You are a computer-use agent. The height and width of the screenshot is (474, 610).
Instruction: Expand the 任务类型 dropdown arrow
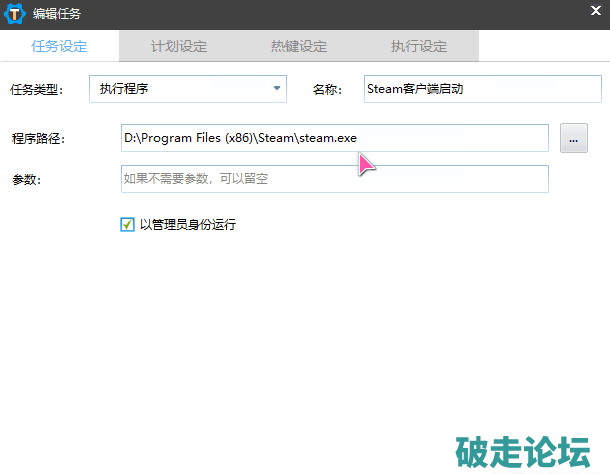(277, 89)
